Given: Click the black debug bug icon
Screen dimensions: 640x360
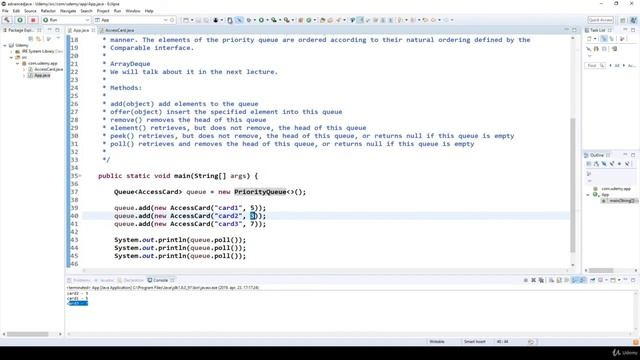Looking at the screenshot, I should point(216,20).
